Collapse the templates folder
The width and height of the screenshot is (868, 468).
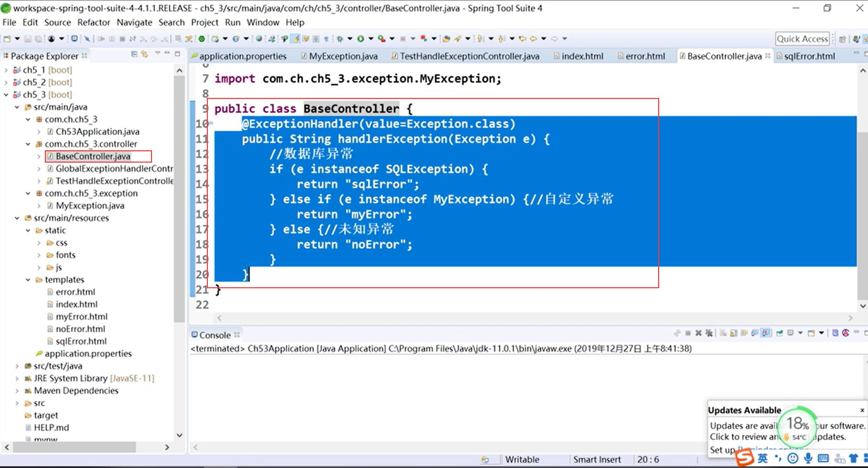point(28,280)
